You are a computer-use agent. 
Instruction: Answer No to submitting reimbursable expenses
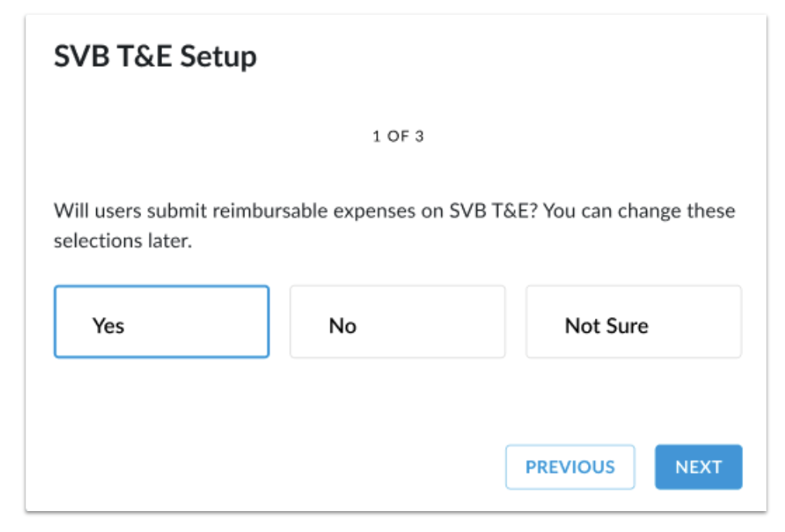tap(397, 322)
